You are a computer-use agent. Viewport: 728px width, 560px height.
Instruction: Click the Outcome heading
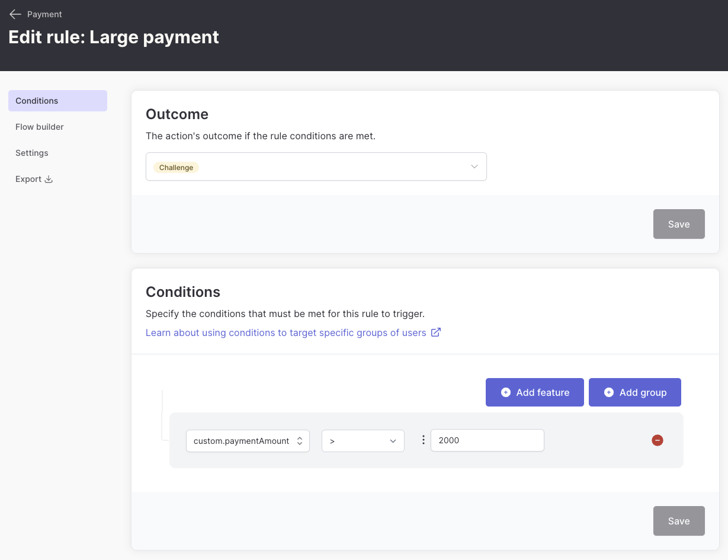coord(177,114)
